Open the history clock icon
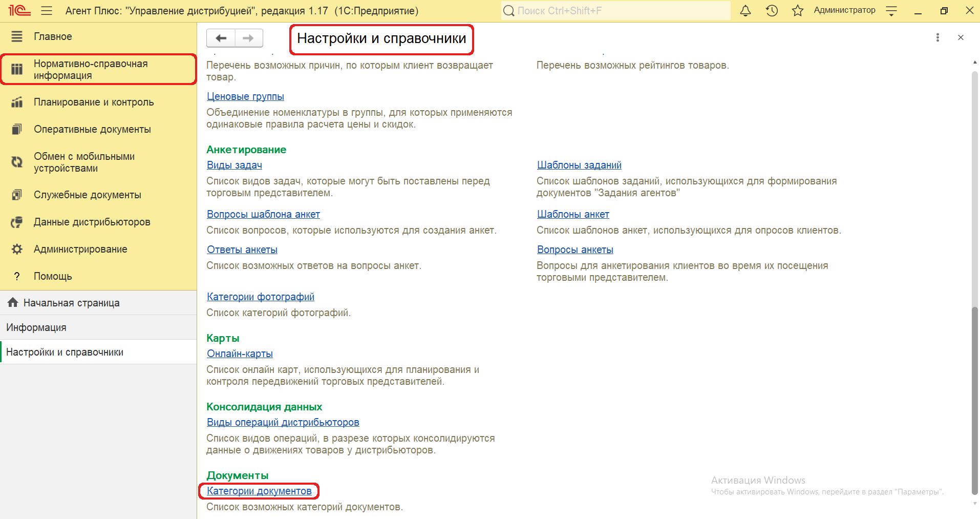Image resolution: width=980 pixels, height=519 pixels. coord(772,11)
